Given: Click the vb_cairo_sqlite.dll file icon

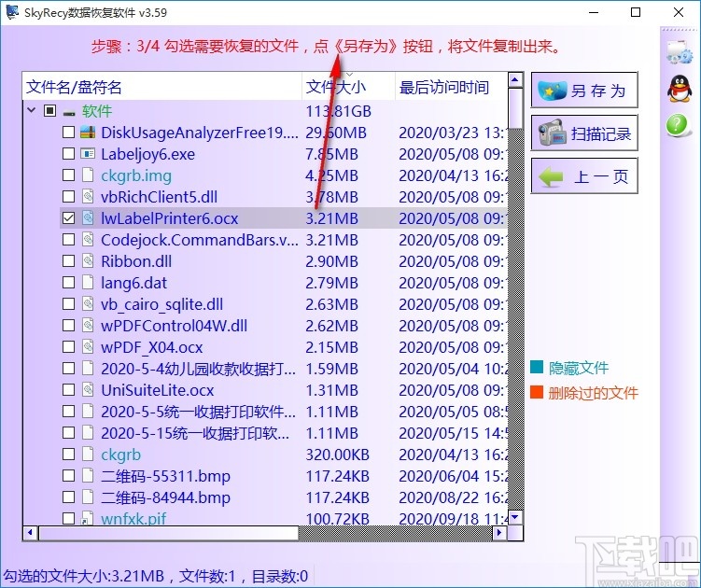Looking at the screenshot, I should [x=88, y=304].
